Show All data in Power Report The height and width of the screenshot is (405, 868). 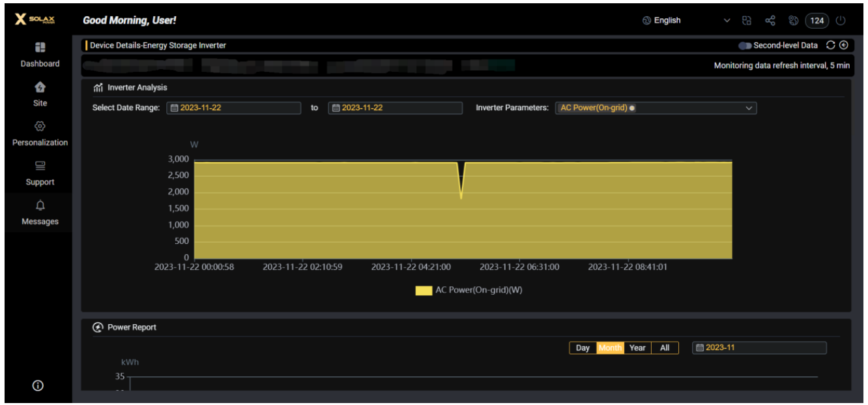[x=665, y=348]
